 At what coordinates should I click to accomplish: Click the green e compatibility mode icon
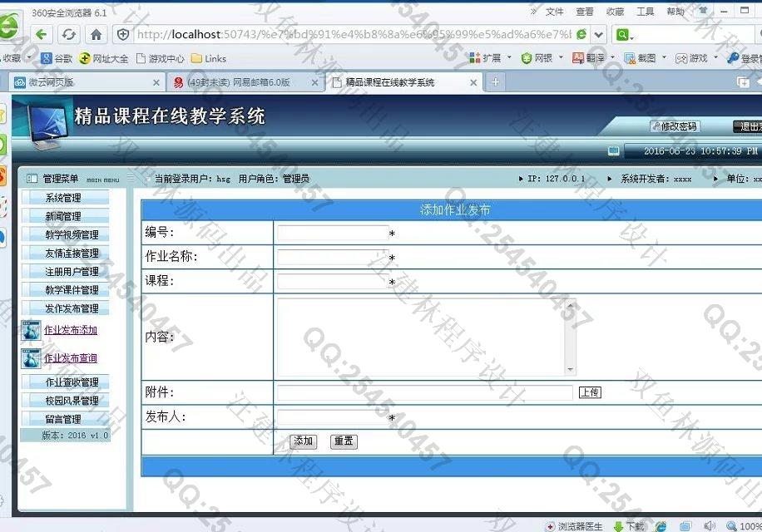pyautogui.click(x=581, y=34)
